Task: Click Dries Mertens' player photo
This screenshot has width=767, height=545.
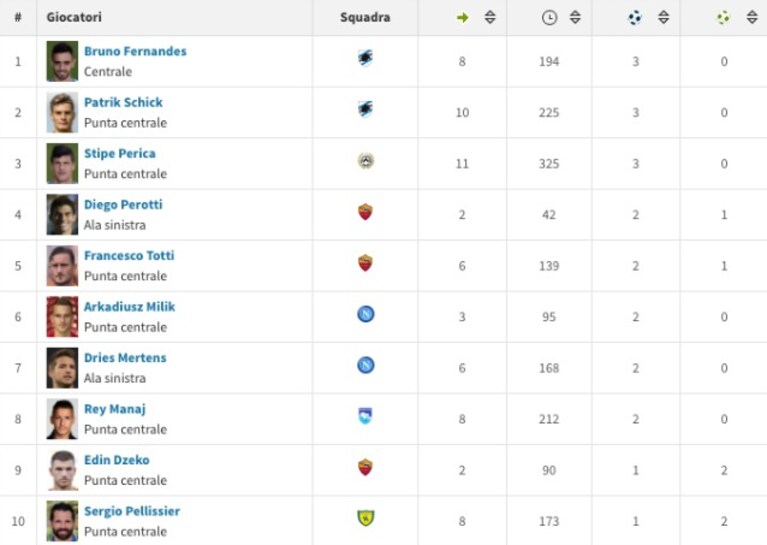Action: coord(62,368)
